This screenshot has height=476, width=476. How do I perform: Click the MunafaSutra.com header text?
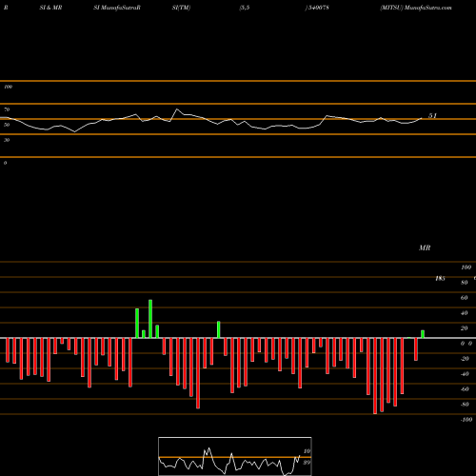pos(428,8)
